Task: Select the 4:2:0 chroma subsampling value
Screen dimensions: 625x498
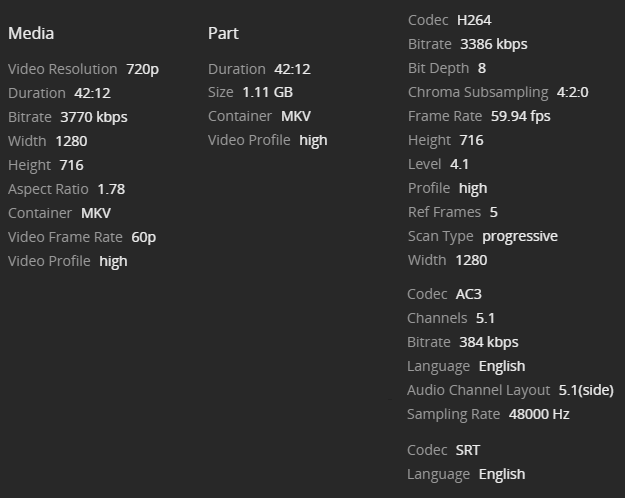Action: (572, 92)
